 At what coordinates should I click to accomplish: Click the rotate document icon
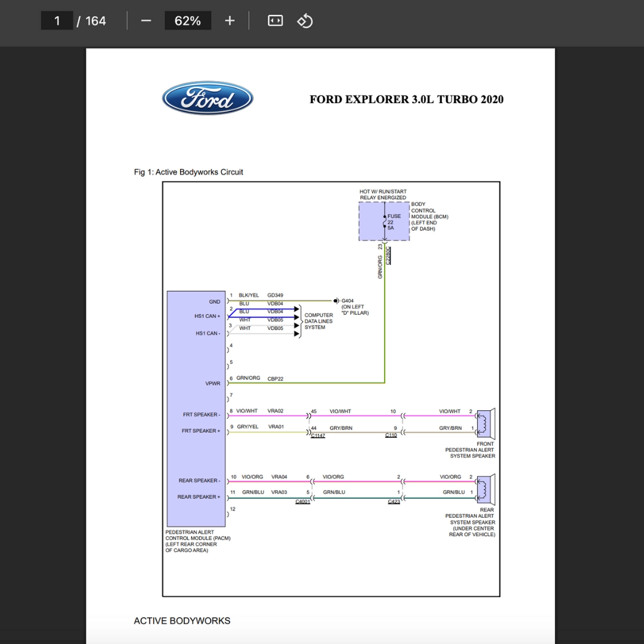pos(305,20)
